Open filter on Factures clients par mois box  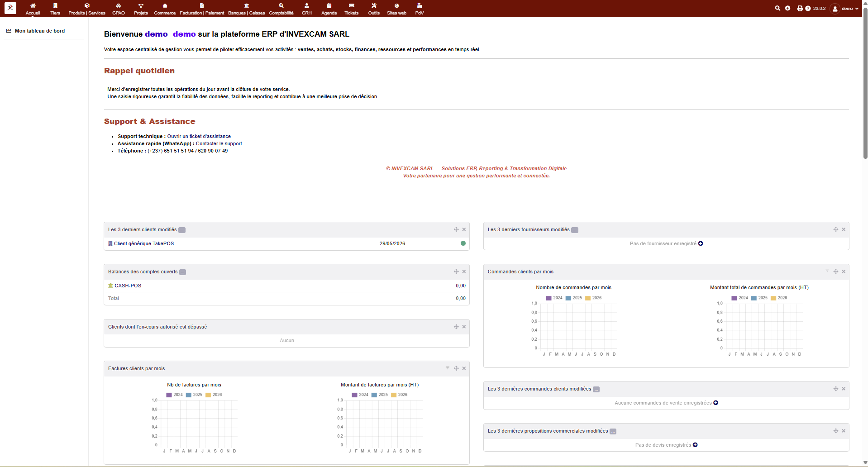(x=448, y=368)
